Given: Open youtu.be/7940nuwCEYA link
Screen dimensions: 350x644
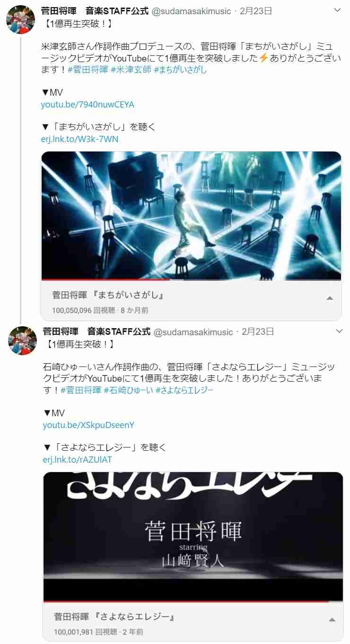Looking at the screenshot, I should [x=87, y=105].
